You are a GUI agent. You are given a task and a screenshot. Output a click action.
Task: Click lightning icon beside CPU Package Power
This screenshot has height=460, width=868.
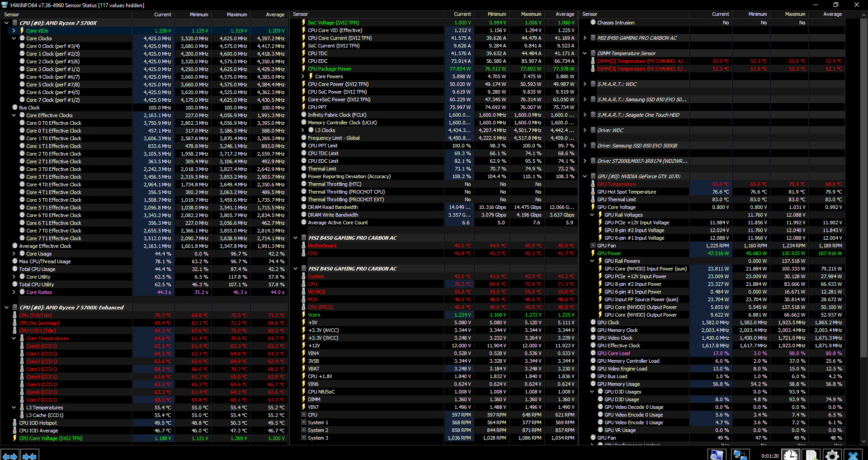point(304,69)
